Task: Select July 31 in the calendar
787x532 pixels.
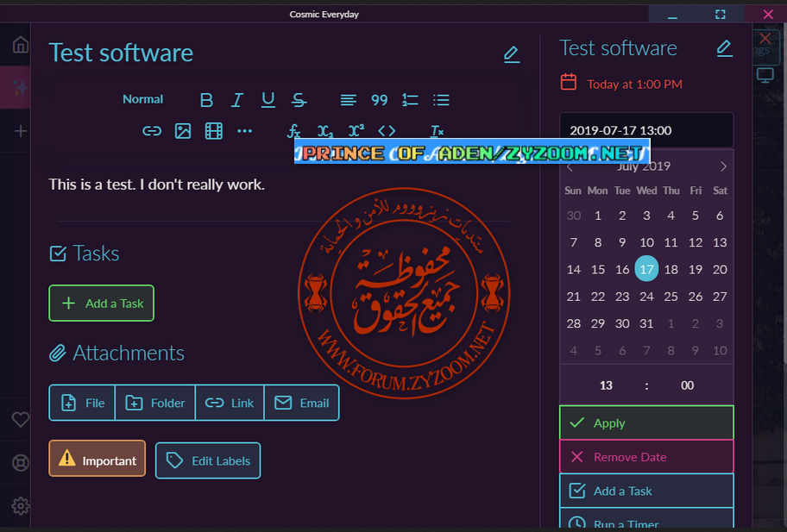Action: pos(646,323)
